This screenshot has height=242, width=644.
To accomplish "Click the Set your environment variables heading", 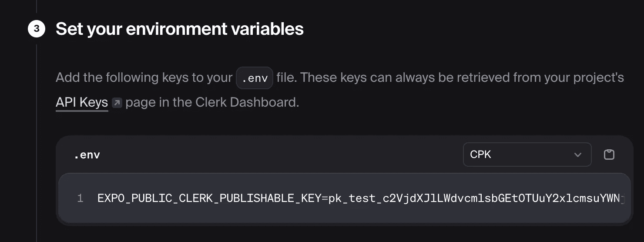I will (180, 29).
